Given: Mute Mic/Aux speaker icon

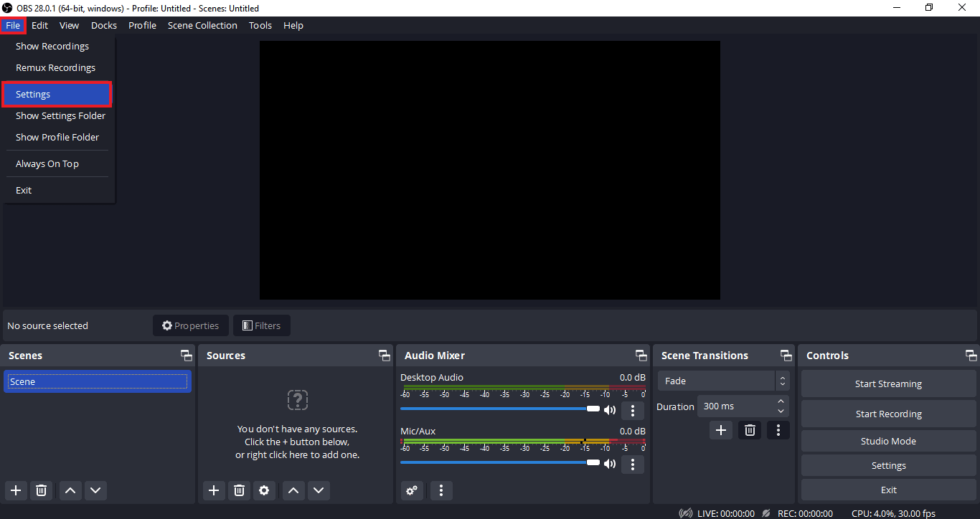Looking at the screenshot, I should [610, 464].
